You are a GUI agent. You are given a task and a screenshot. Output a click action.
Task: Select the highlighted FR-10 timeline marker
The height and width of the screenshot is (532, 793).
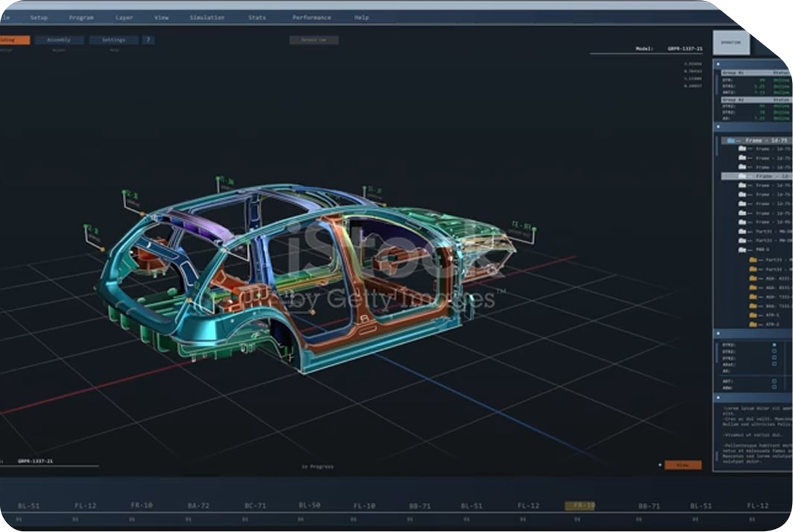[580, 506]
